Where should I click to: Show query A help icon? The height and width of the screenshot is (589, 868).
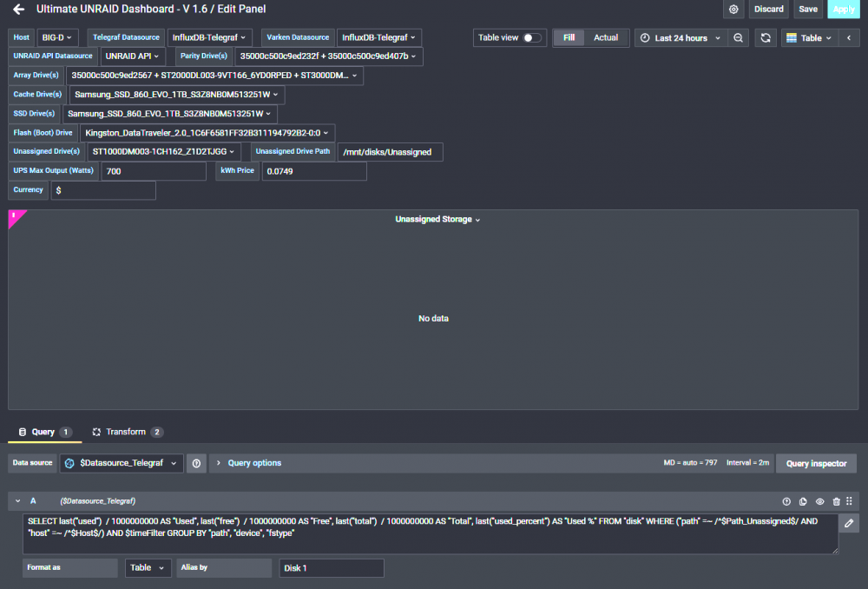click(x=786, y=501)
